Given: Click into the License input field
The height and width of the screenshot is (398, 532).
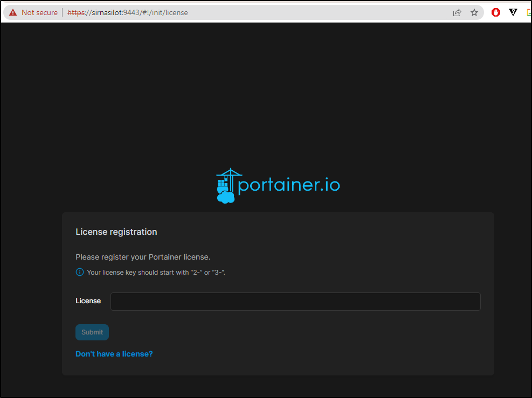Looking at the screenshot, I should point(295,302).
